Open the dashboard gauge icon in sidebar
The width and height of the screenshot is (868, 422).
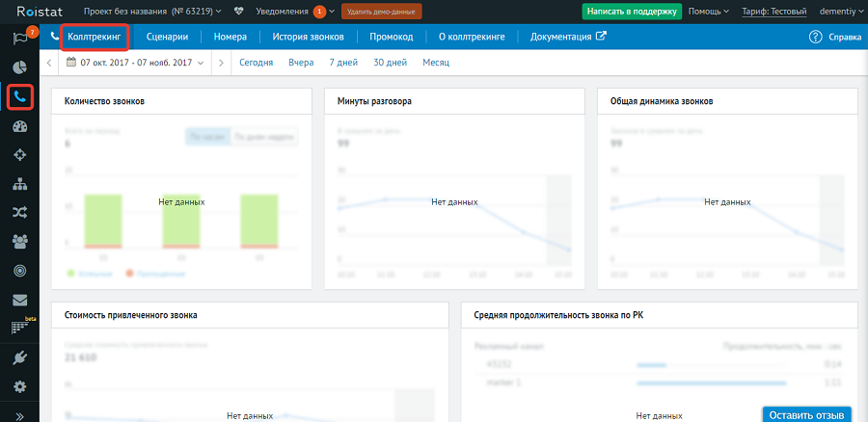[19, 126]
